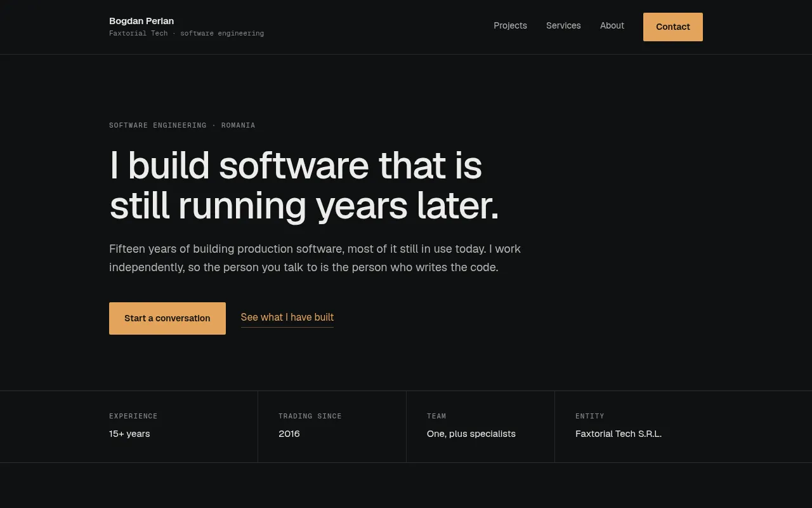Click Start a conversation button
The width and height of the screenshot is (812, 508).
167,318
